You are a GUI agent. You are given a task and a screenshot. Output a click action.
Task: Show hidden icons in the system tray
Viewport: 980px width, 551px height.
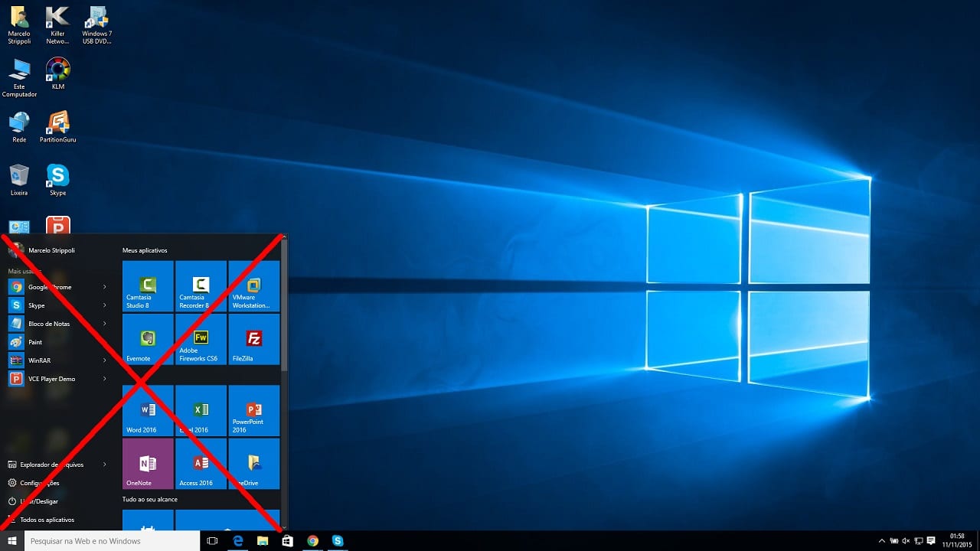[x=881, y=541]
